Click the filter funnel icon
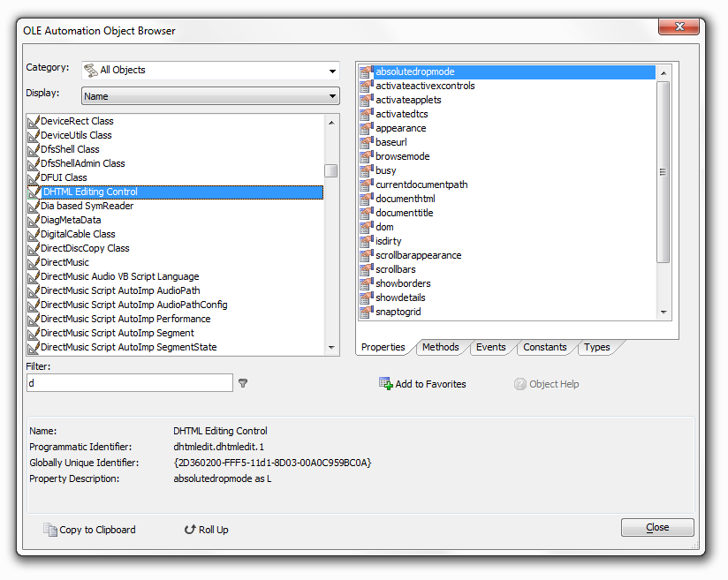This screenshot has width=728, height=580. [243, 383]
